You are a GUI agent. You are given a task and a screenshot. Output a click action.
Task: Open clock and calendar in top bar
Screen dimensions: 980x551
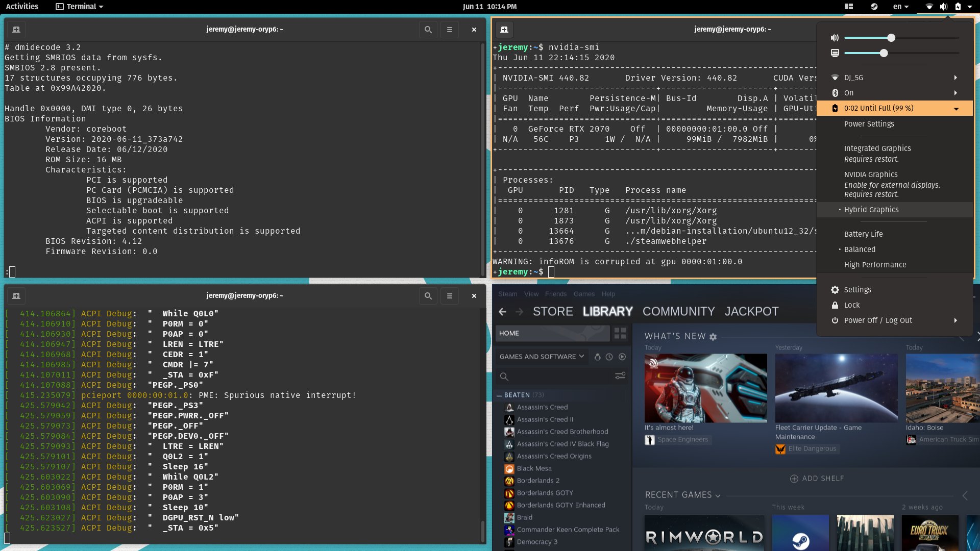[489, 7]
